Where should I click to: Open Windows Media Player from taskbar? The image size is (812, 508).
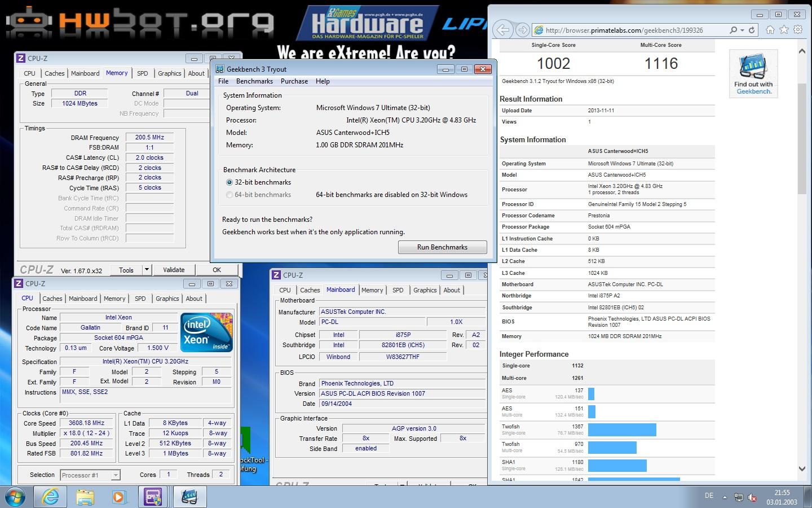pyautogui.click(x=119, y=497)
